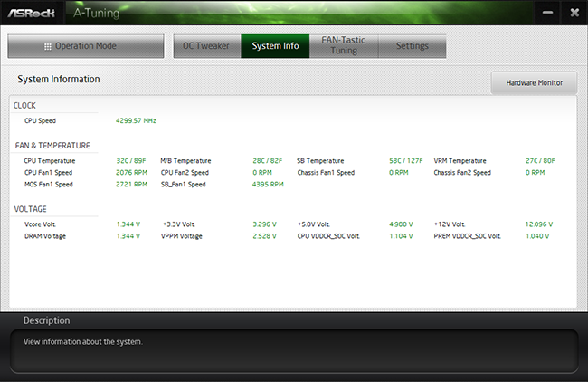The width and height of the screenshot is (588, 382).
Task: Click the Vcore Volt. label
Action: coord(40,224)
